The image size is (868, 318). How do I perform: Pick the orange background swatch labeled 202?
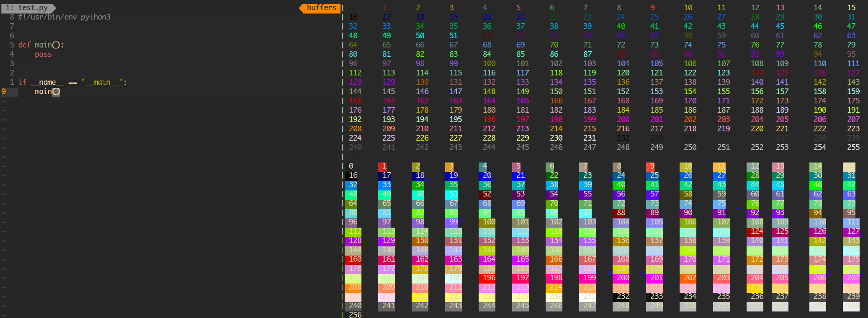click(688, 278)
